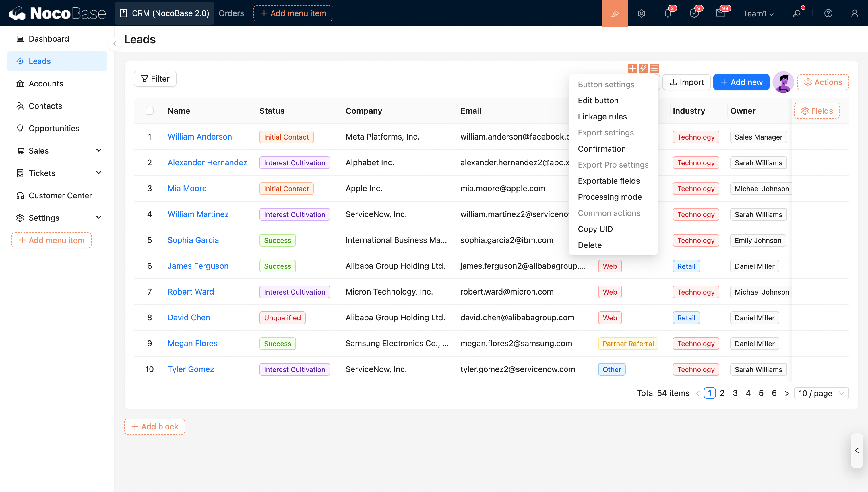Open the plugin settings gear icon

[641, 13]
